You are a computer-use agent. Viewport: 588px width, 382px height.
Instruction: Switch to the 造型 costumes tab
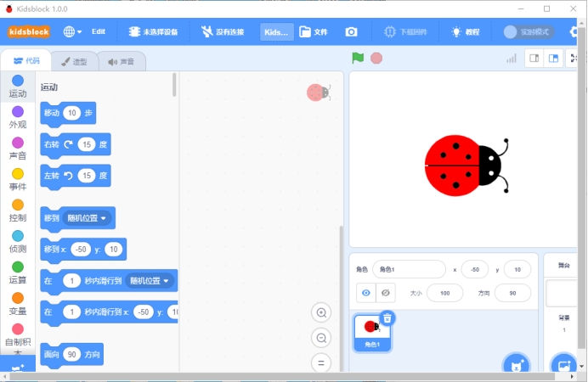click(x=74, y=61)
